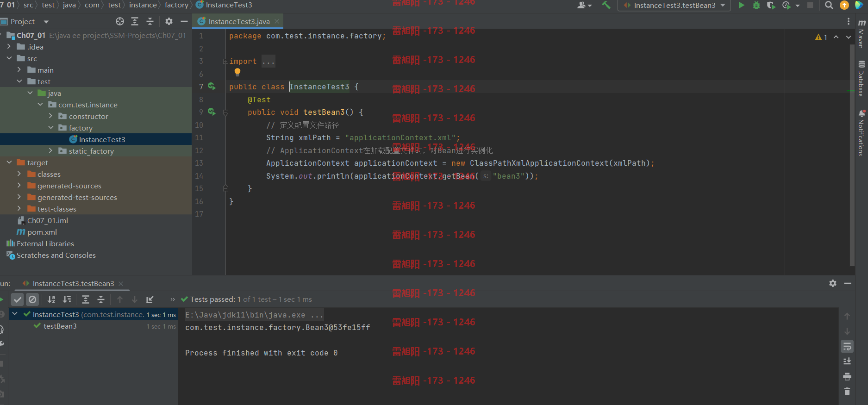The width and height of the screenshot is (868, 405).
Task: Print console output icon
Action: click(847, 376)
